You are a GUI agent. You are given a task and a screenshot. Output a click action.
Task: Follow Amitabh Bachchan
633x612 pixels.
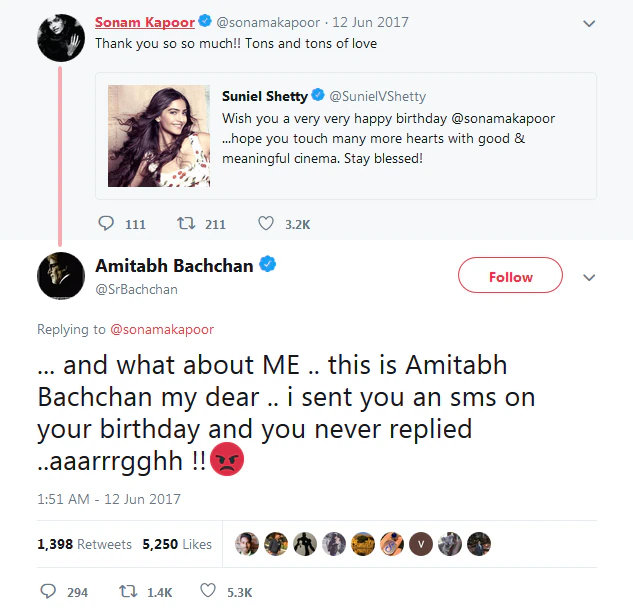tap(510, 277)
